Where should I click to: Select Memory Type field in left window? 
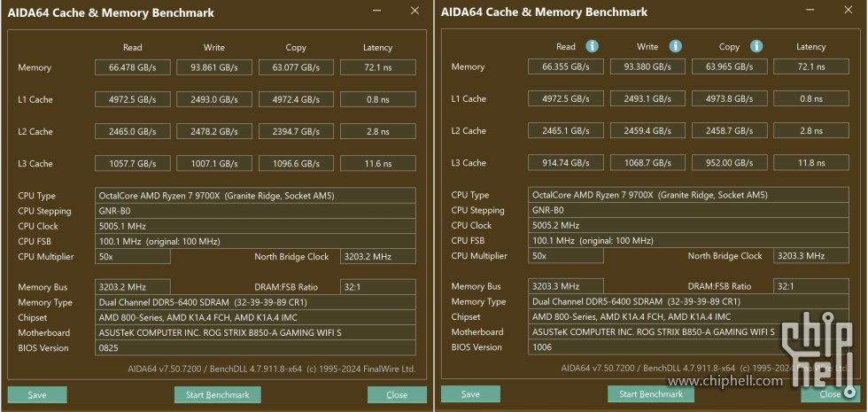pyautogui.click(x=255, y=302)
